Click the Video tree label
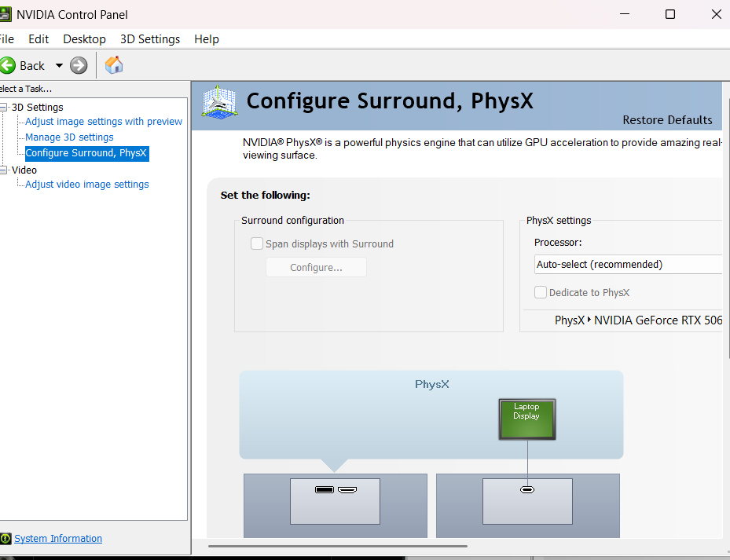The width and height of the screenshot is (730, 560). pyautogui.click(x=24, y=170)
